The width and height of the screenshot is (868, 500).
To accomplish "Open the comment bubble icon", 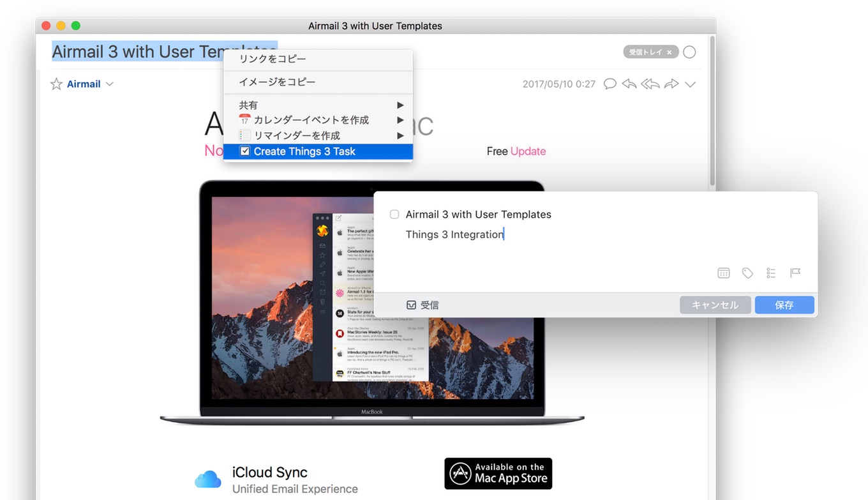I will [610, 84].
